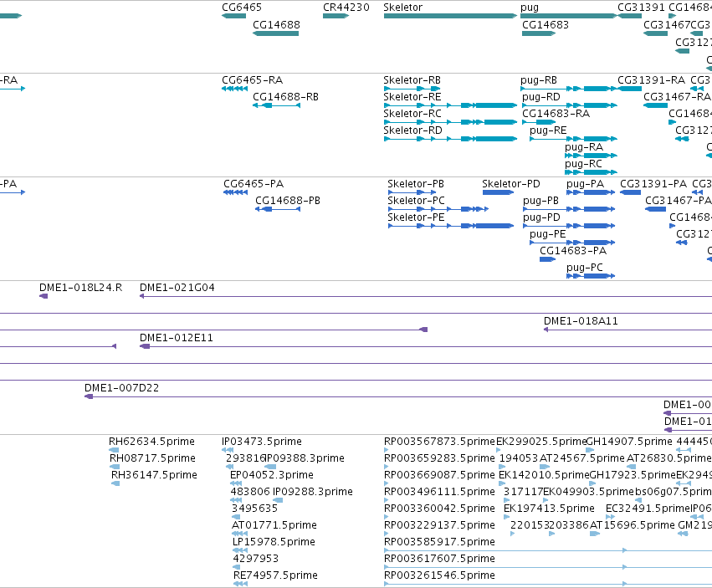
Task: Select the "pug-PA" protein label
Action: pos(586,184)
